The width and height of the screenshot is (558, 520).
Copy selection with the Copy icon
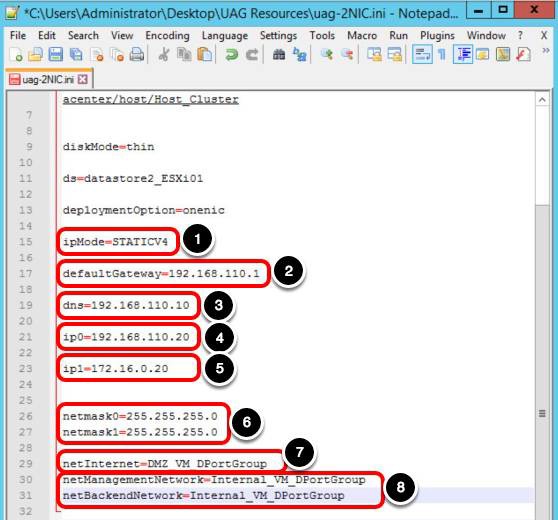click(184, 55)
